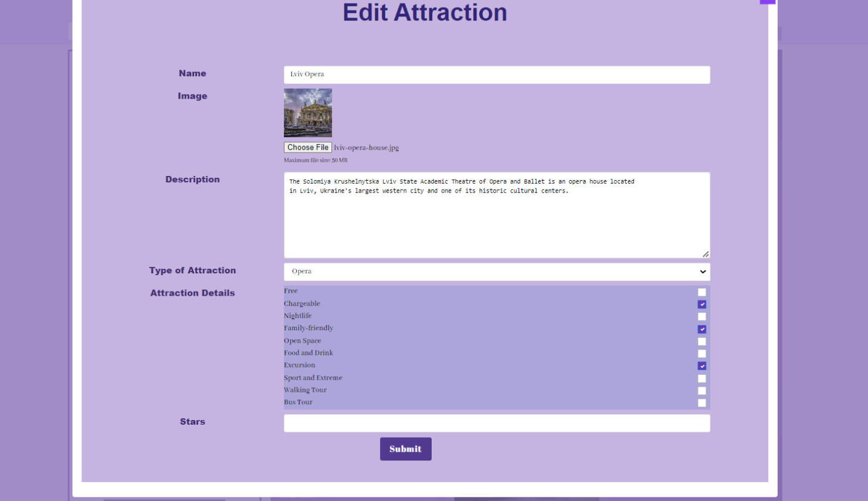The height and width of the screenshot is (501, 868).
Task: Uncheck the Family-friendly checkbox
Action: pos(701,329)
